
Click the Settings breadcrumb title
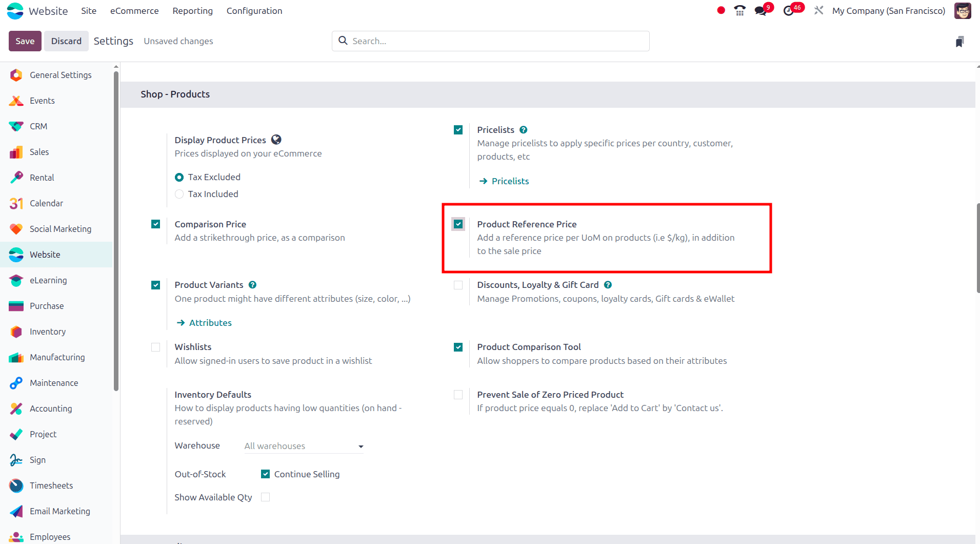click(x=113, y=41)
